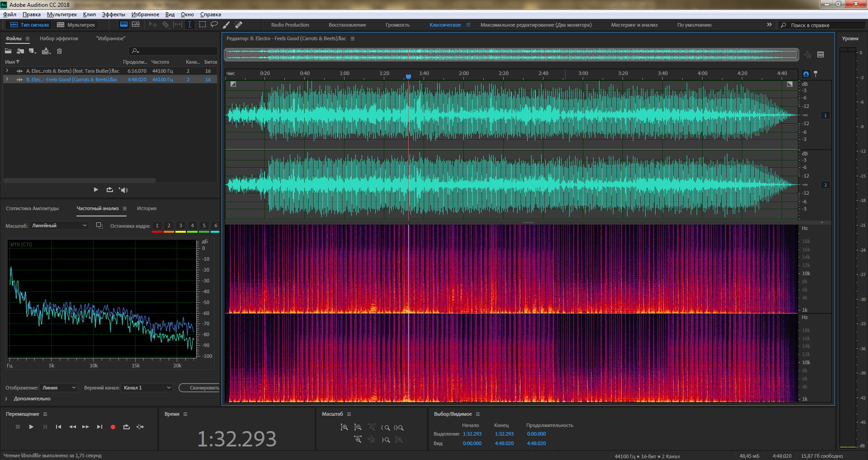This screenshot has height=460, width=868.
Task: Click the red Record button
Action: pyautogui.click(x=113, y=427)
